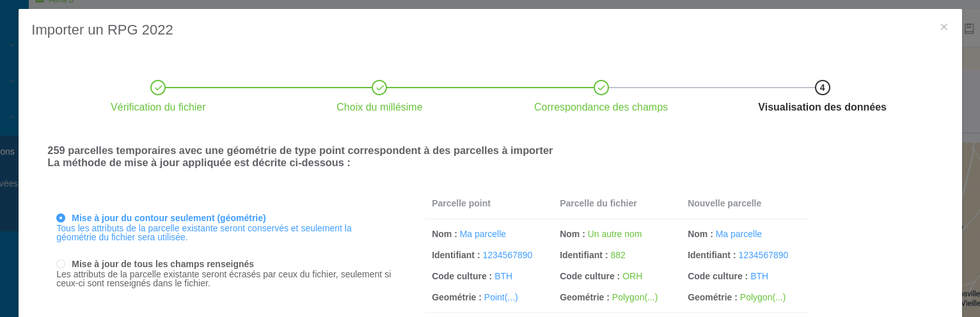The height and width of the screenshot is (317, 980).
Task: Collapse the sidebar section with up chevron
Action: coord(12,117)
